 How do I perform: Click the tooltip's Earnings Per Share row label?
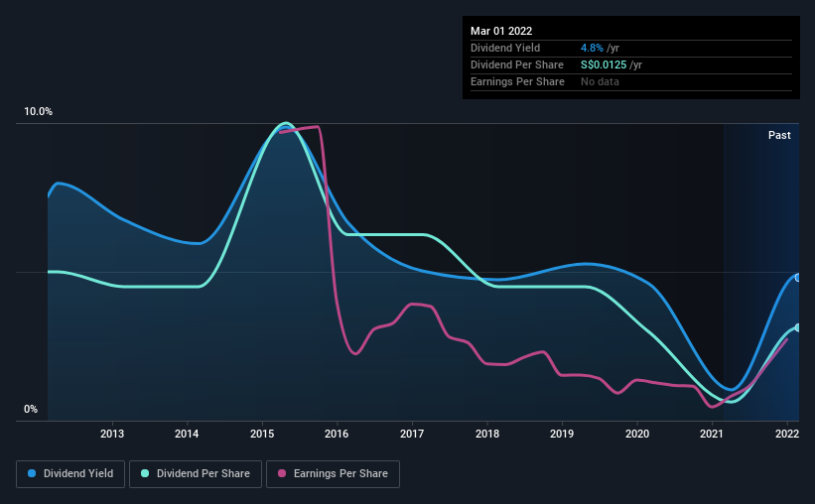[517, 81]
